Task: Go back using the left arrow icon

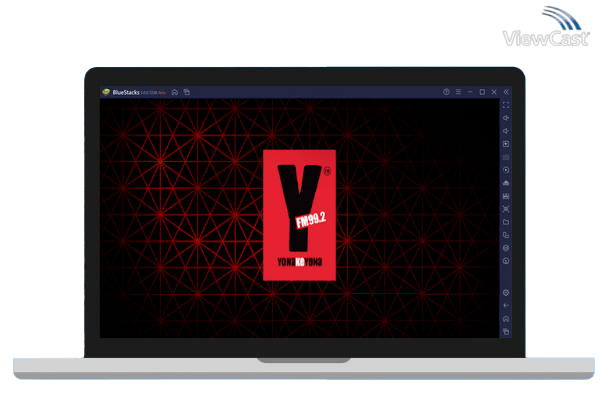Action: 506,306
